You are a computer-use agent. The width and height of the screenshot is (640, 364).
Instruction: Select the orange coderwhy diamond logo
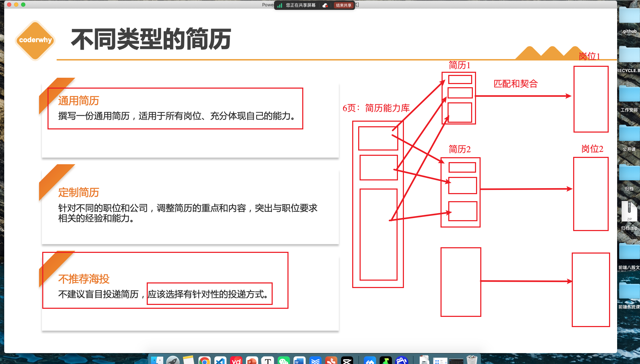34,39
